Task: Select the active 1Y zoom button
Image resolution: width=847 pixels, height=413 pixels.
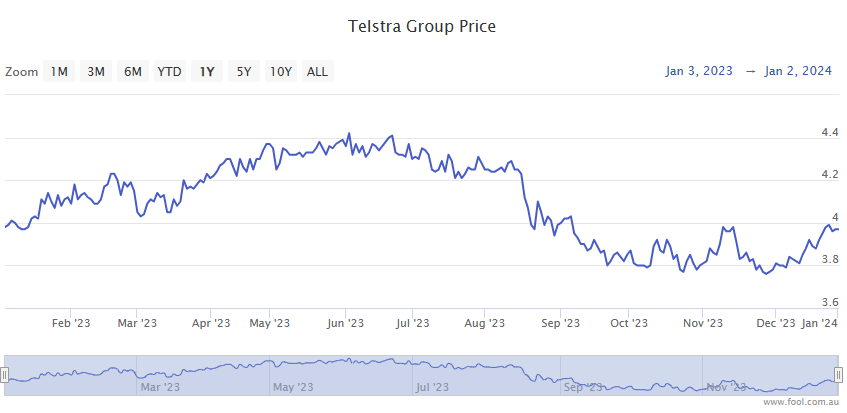Action: 207,71
